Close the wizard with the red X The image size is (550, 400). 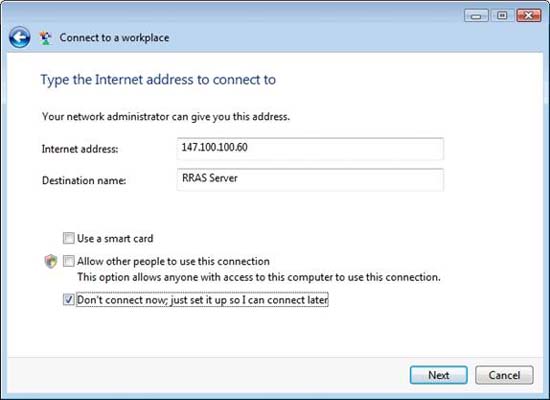click(x=529, y=15)
